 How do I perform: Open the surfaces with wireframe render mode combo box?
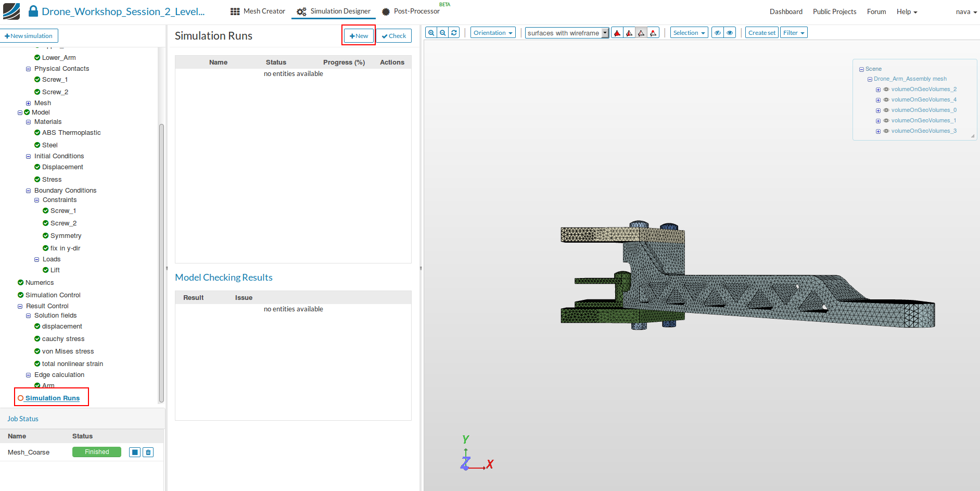pos(566,33)
